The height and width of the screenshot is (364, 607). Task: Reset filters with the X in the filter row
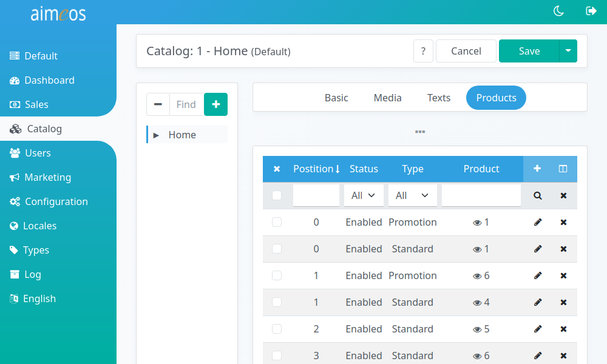(563, 195)
